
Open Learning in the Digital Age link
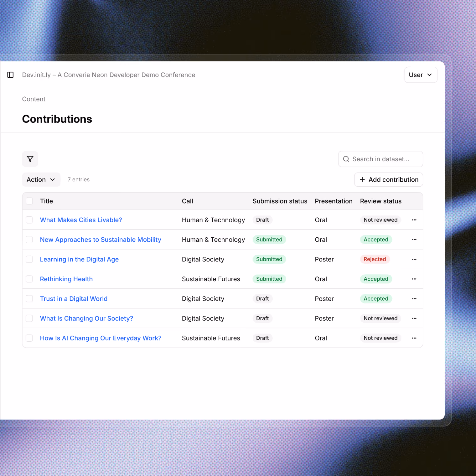(x=79, y=259)
